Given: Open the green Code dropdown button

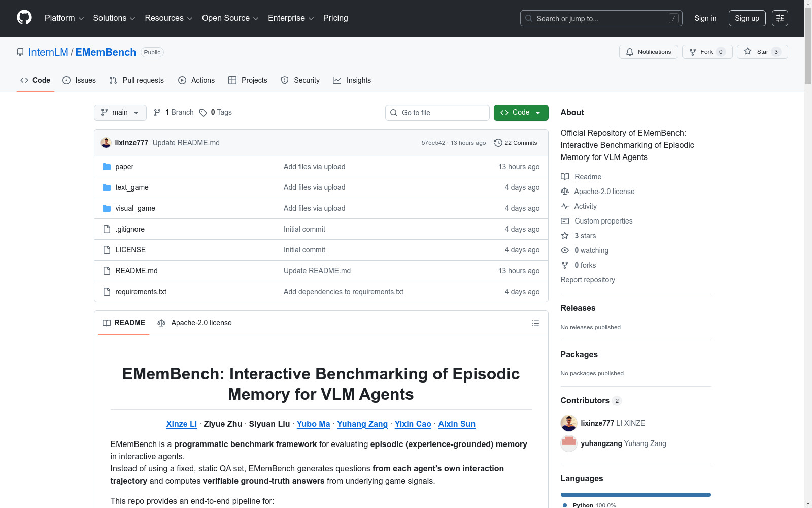Looking at the screenshot, I should 521,113.
